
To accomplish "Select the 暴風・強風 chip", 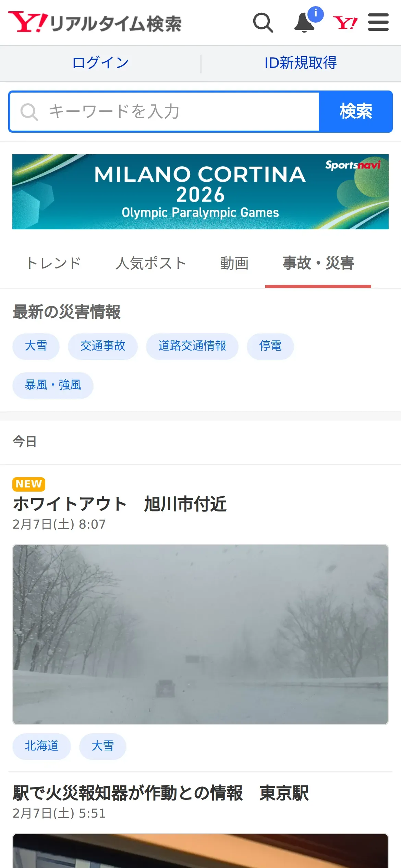I will [x=53, y=385].
